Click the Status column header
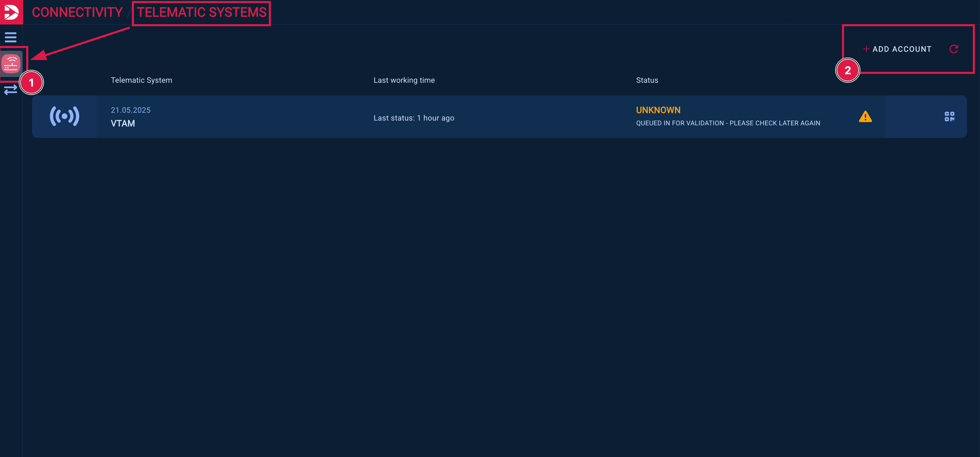This screenshot has width=980, height=457. (x=647, y=80)
